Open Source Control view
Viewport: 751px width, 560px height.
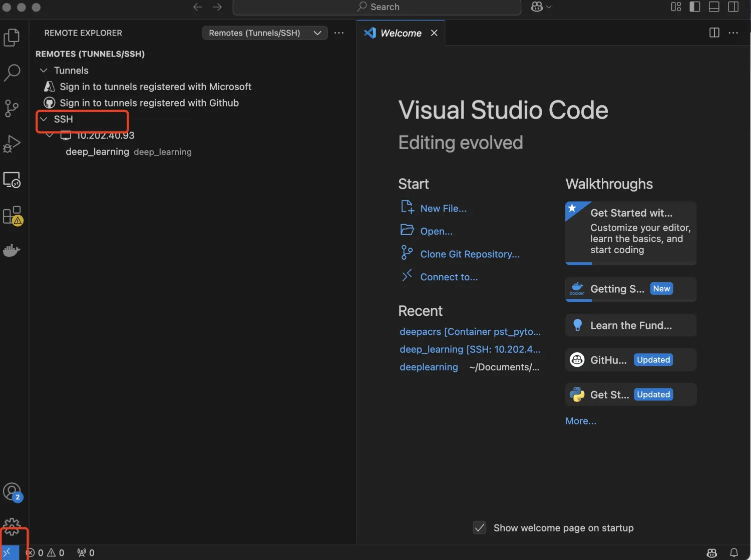[12, 108]
